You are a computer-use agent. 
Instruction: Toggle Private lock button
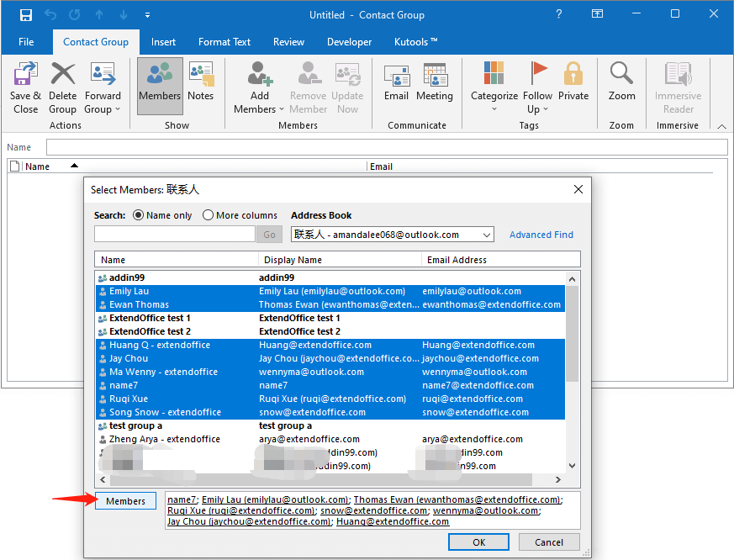pyautogui.click(x=573, y=82)
